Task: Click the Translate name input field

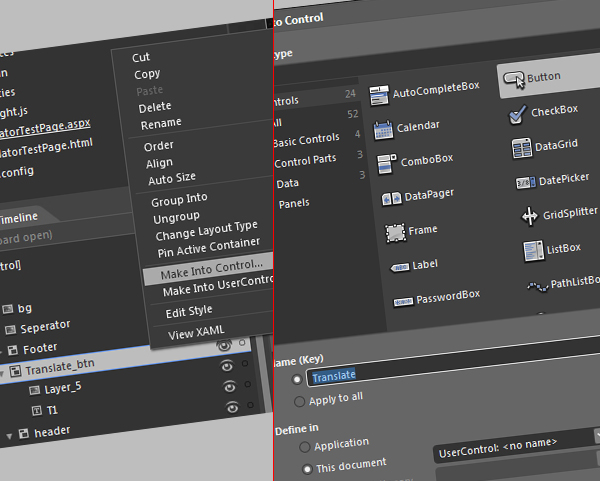Action: 453,368
